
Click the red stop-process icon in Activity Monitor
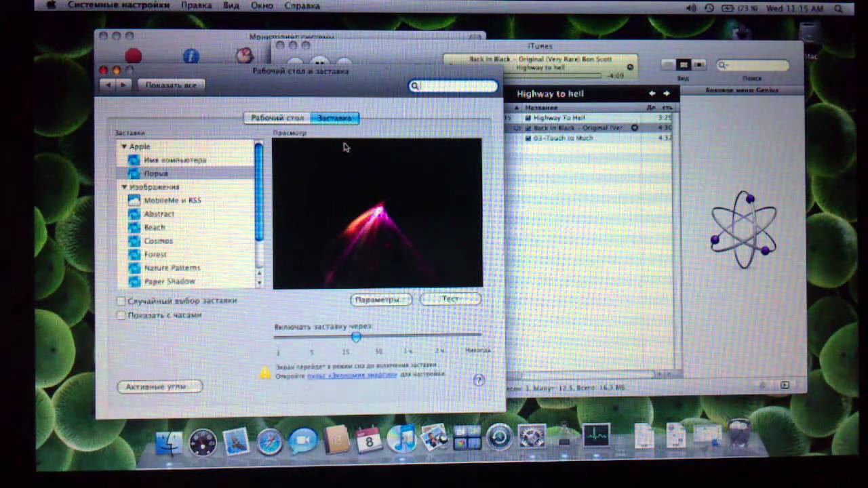pos(134,56)
